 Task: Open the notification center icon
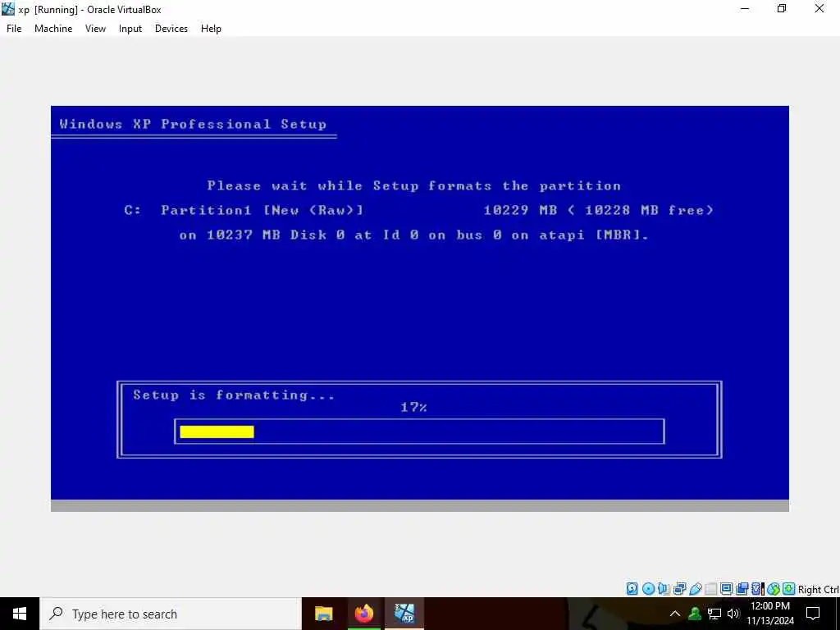click(x=813, y=614)
